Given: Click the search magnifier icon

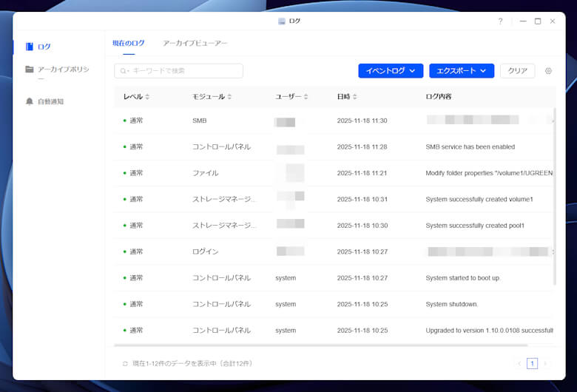Looking at the screenshot, I should pos(124,71).
